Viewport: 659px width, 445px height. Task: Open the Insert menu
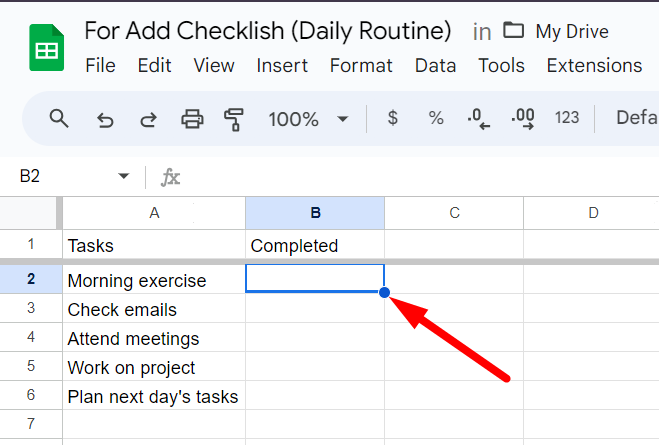[x=282, y=66]
